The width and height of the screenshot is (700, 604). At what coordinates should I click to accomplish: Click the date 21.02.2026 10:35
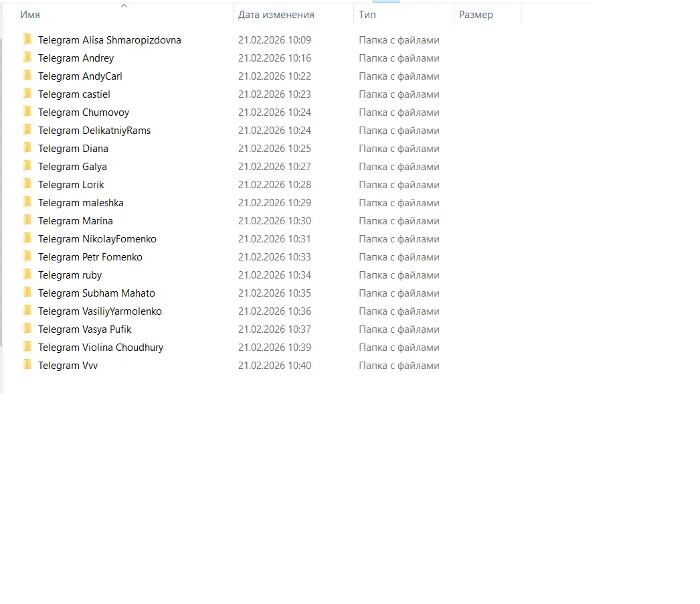274,293
